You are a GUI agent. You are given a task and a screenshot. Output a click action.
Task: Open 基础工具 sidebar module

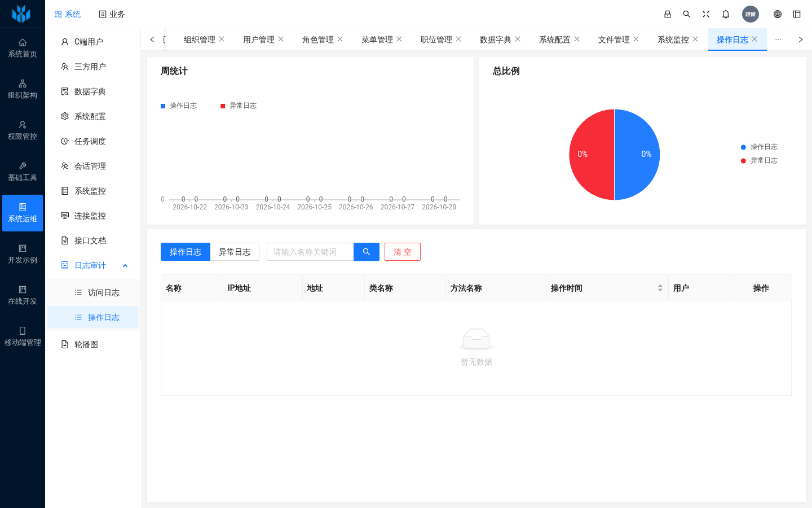[x=23, y=172]
